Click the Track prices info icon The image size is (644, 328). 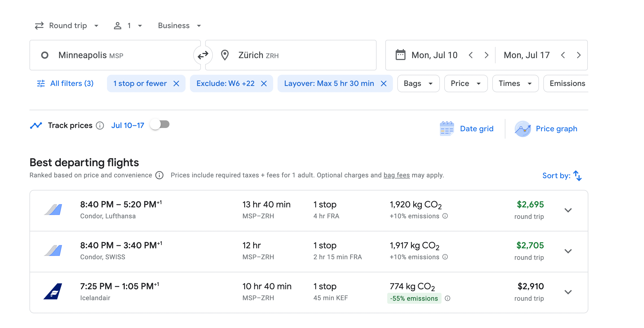[100, 126]
